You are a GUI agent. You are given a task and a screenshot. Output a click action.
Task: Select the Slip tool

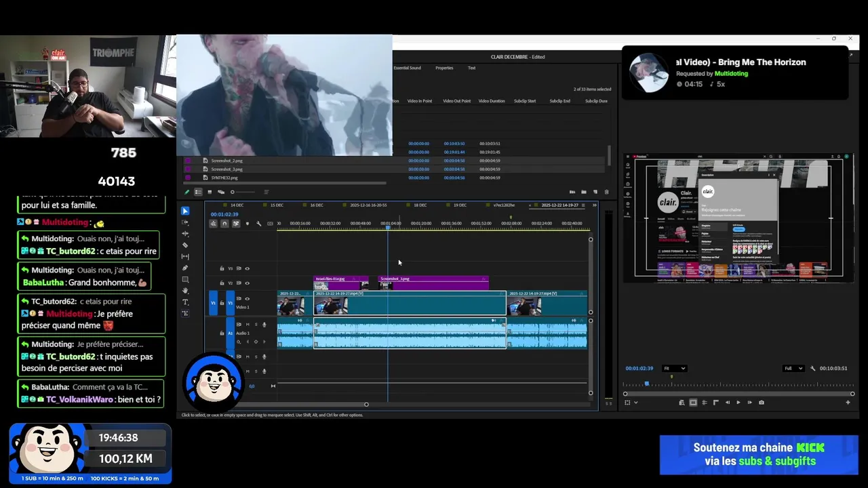(185, 257)
